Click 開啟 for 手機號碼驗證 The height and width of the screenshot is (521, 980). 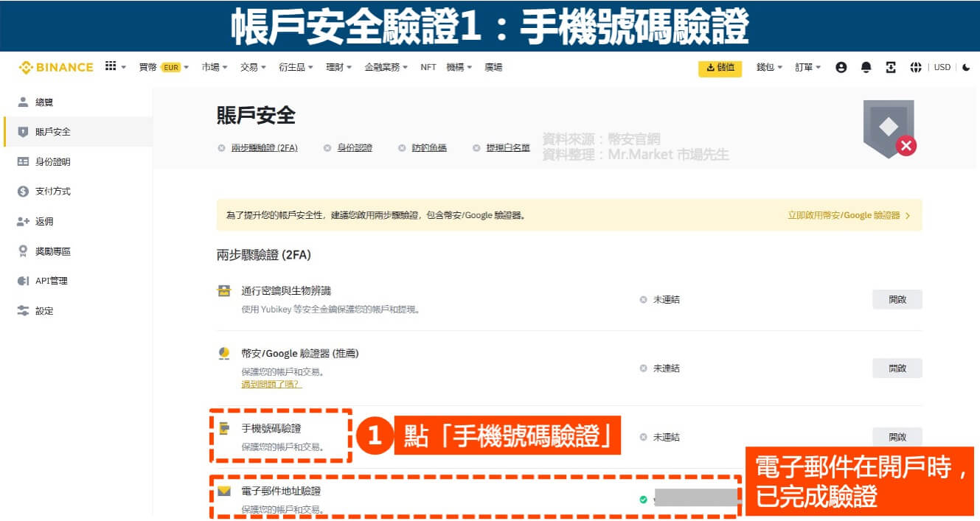pyautogui.click(x=897, y=436)
